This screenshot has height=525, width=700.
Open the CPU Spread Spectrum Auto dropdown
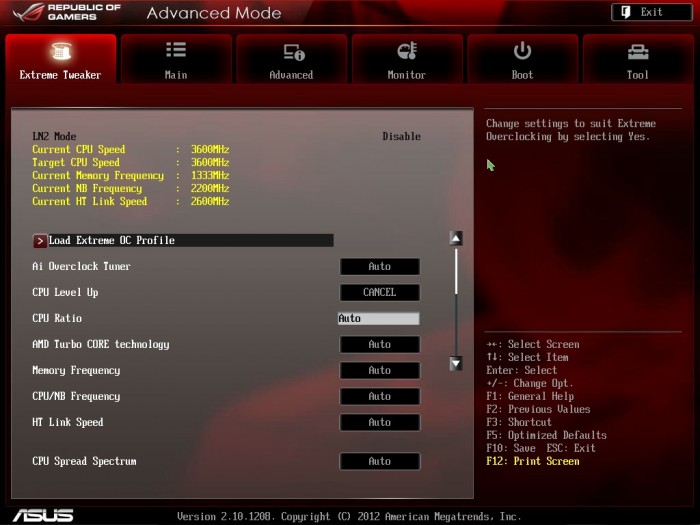tap(379, 461)
